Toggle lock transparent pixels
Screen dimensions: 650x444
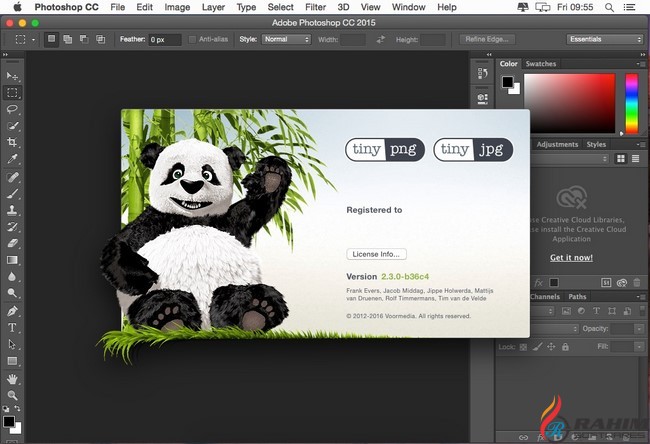coord(523,347)
